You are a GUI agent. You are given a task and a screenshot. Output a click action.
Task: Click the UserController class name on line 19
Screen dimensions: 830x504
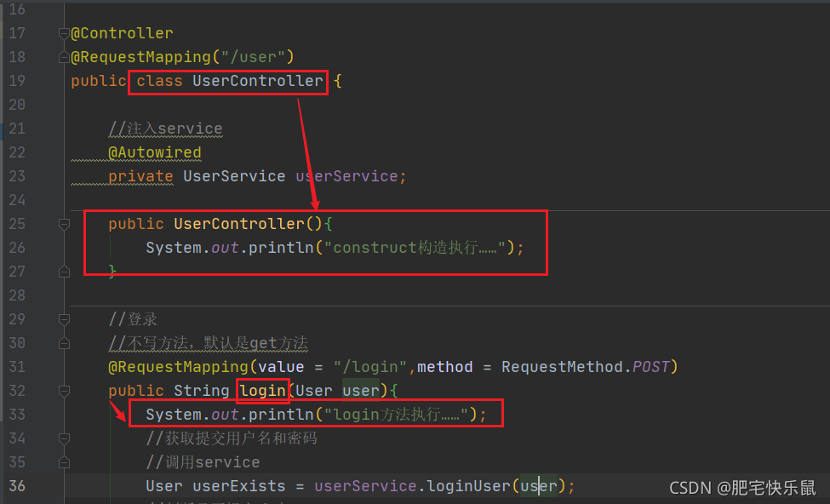258,81
